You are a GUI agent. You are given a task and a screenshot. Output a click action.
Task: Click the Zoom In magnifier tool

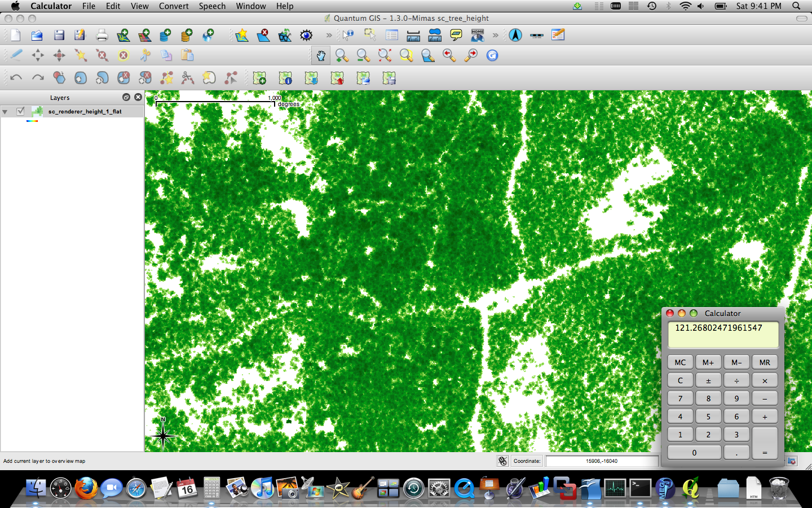tap(342, 55)
